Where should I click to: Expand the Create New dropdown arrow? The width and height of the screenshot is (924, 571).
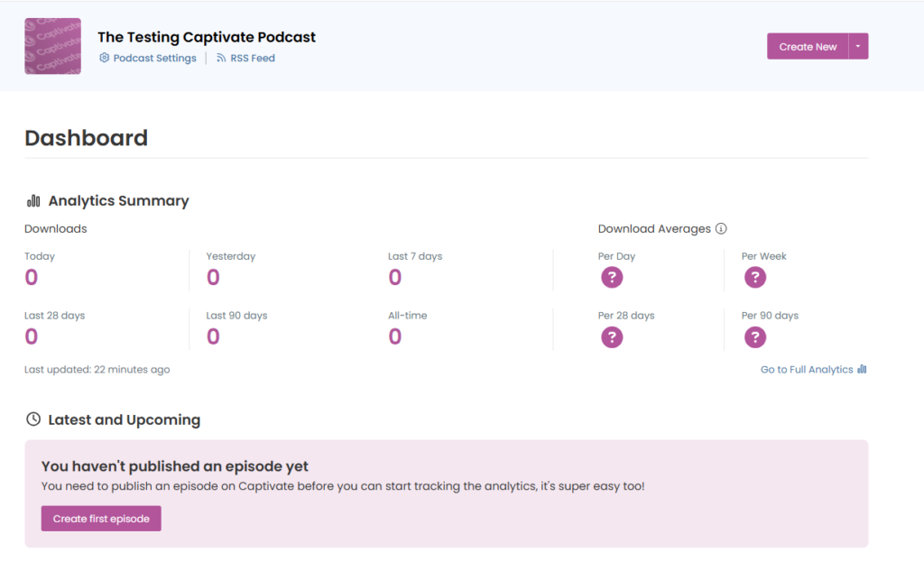[x=858, y=47]
